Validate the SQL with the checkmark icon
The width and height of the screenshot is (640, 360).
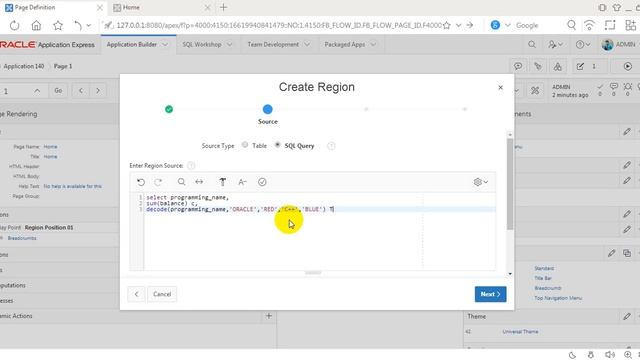click(x=262, y=182)
